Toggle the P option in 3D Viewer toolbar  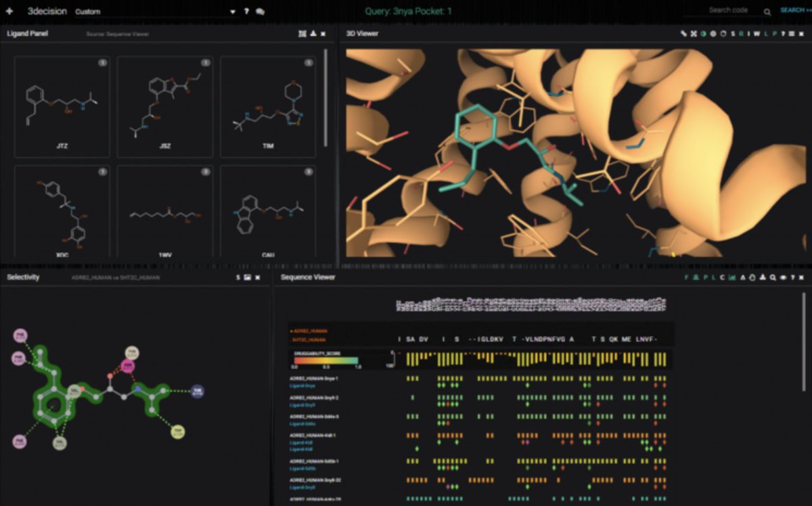(774, 34)
